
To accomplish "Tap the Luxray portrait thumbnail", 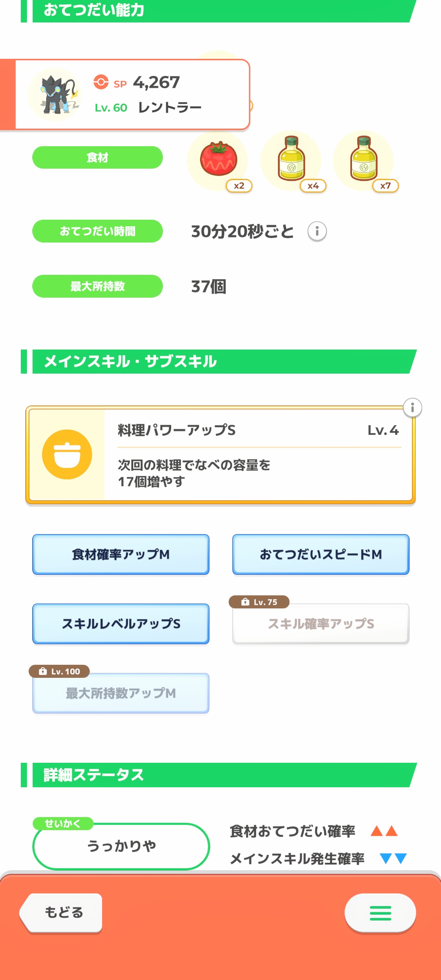I will pos(54,94).
